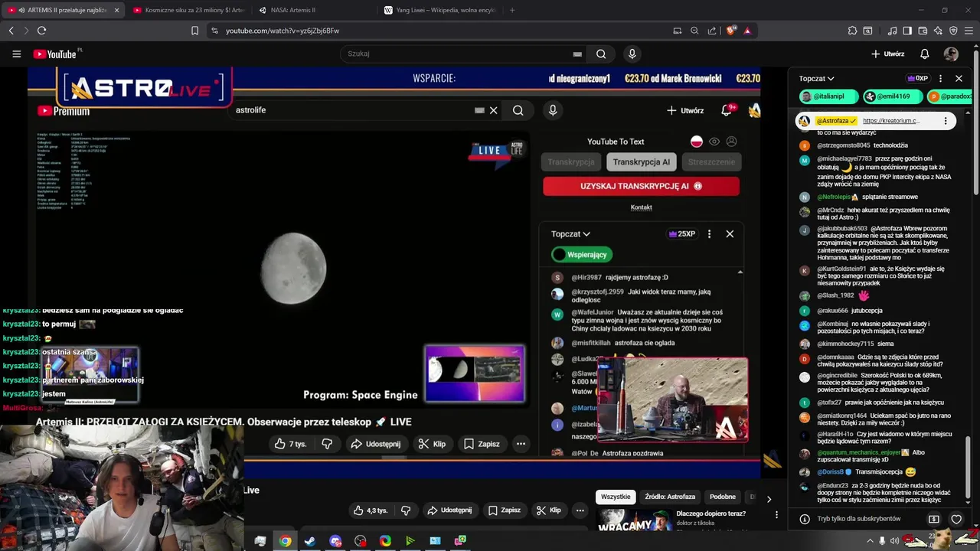Open the Brave Rewards triangle icon

coord(747,31)
